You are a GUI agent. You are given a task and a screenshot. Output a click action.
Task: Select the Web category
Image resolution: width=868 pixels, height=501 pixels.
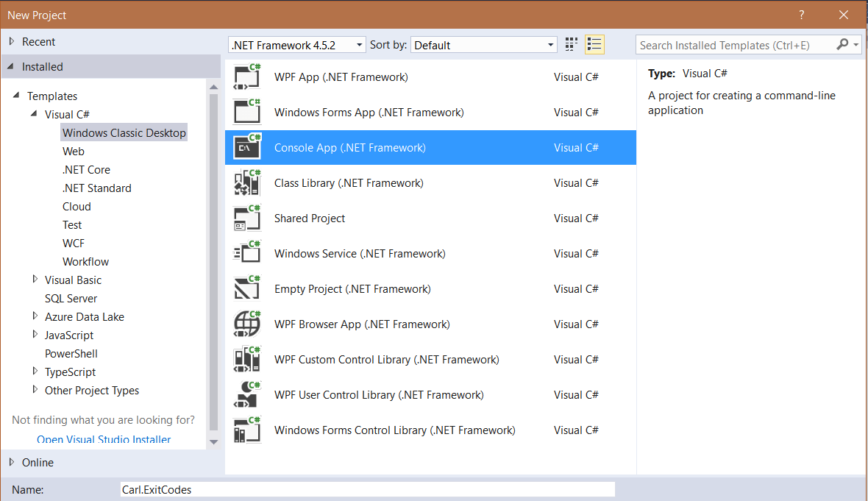click(73, 151)
